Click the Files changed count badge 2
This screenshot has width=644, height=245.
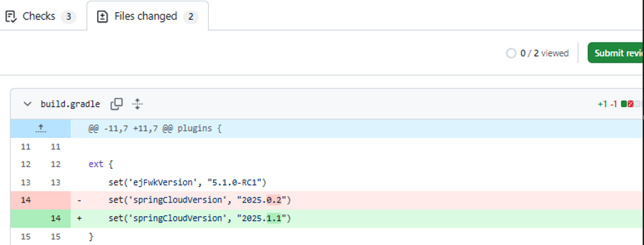(191, 17)
